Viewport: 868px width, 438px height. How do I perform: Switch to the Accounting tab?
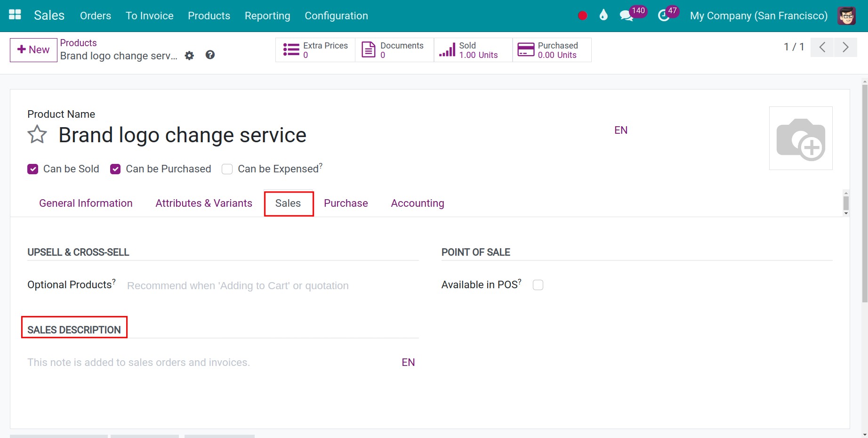click(x=417, y=203)
